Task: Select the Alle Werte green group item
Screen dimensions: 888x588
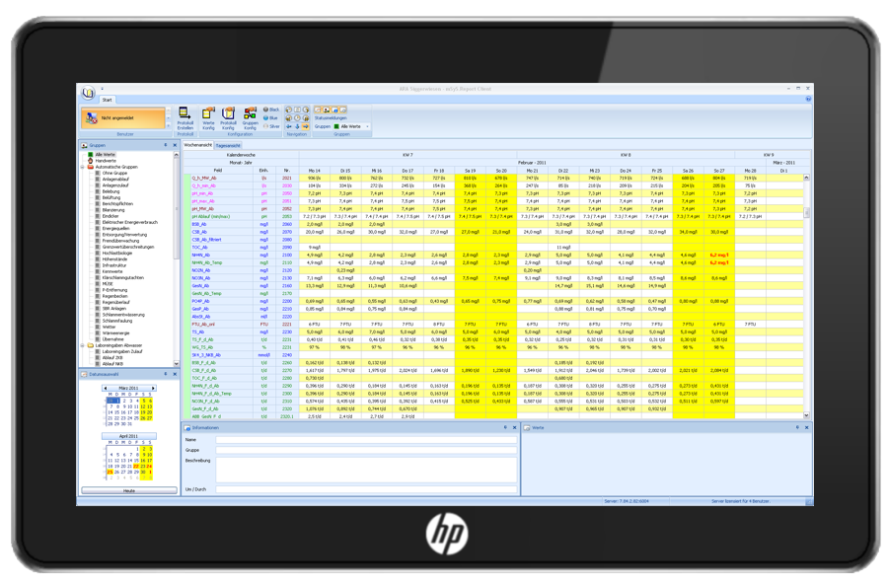Action: pyautogui.click(x=104, y=155)
